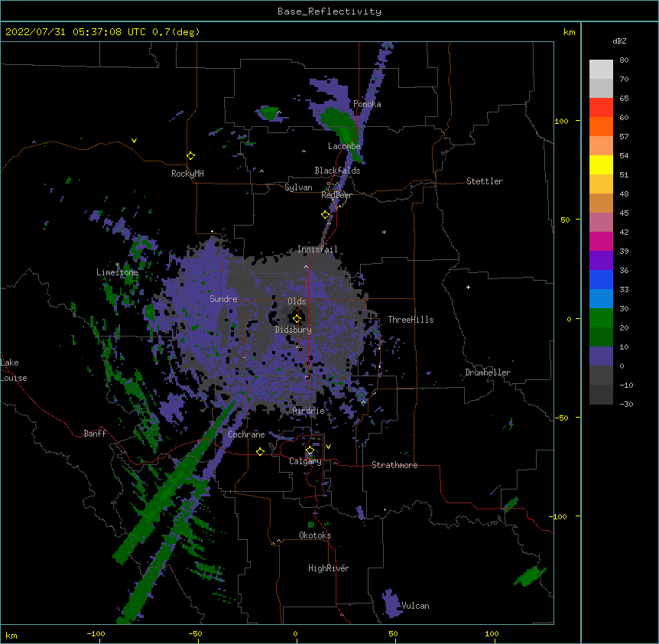Click the white asterisk above Limestone label
Screen dimensions: 659x644
117,265
